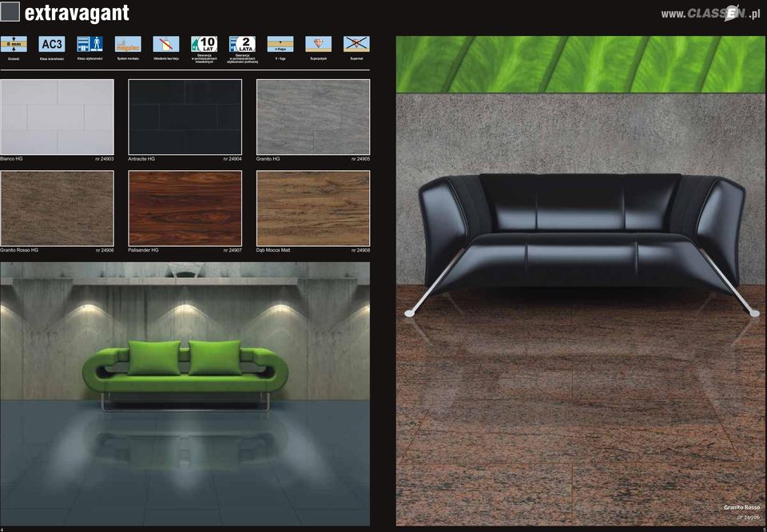Select the Bianco HG white swatch
Image resolution: width=767 pixels, height=532 pixels.
pos(58,117)
